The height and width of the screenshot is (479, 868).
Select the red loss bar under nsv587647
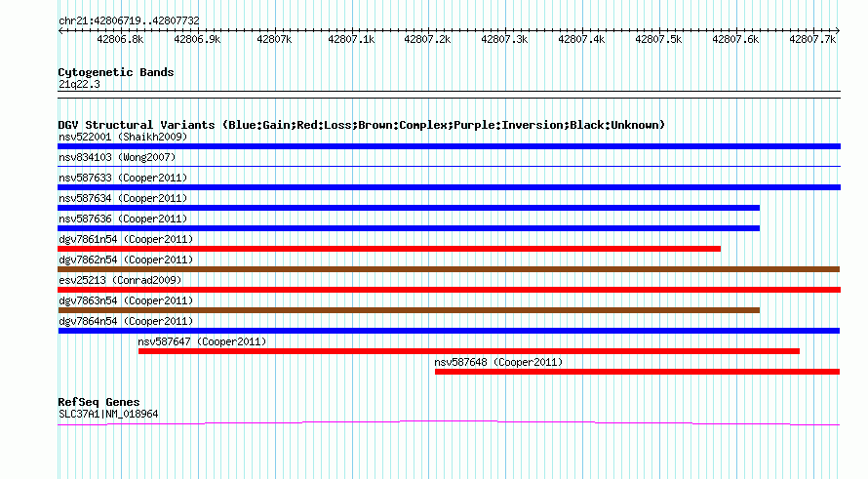pos(469,351)
